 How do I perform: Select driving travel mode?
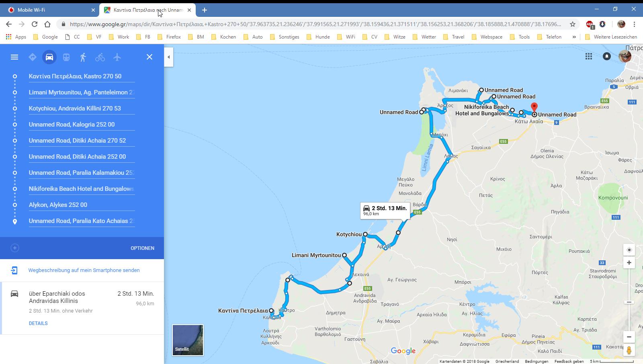tap(49, 57)
